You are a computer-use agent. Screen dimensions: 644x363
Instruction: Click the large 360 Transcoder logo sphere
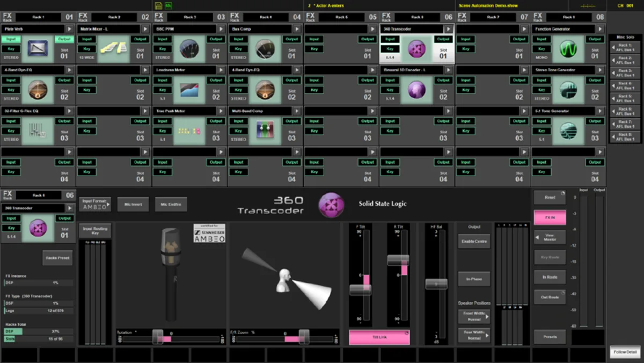pos(331,205)
